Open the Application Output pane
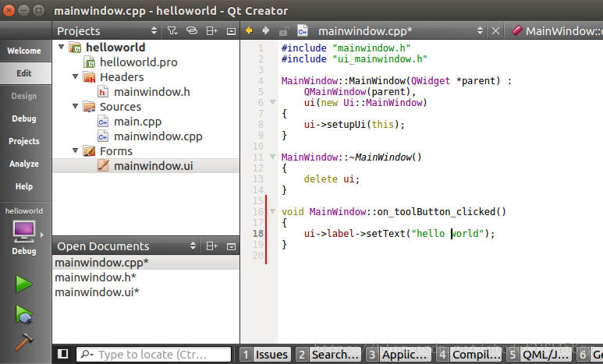 [x=399, y=355]
